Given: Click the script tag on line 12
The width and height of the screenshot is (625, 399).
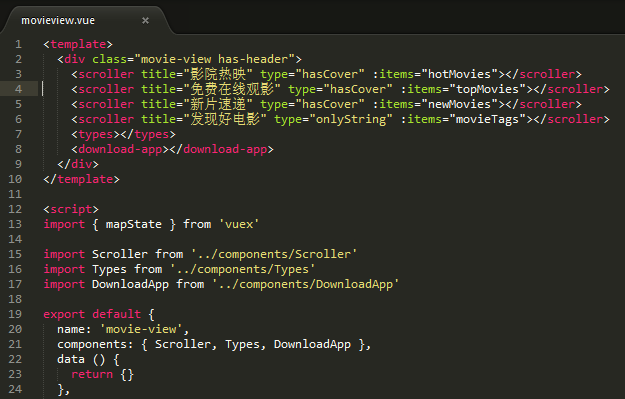Looking at the screenshot, I should pos(71,209).
